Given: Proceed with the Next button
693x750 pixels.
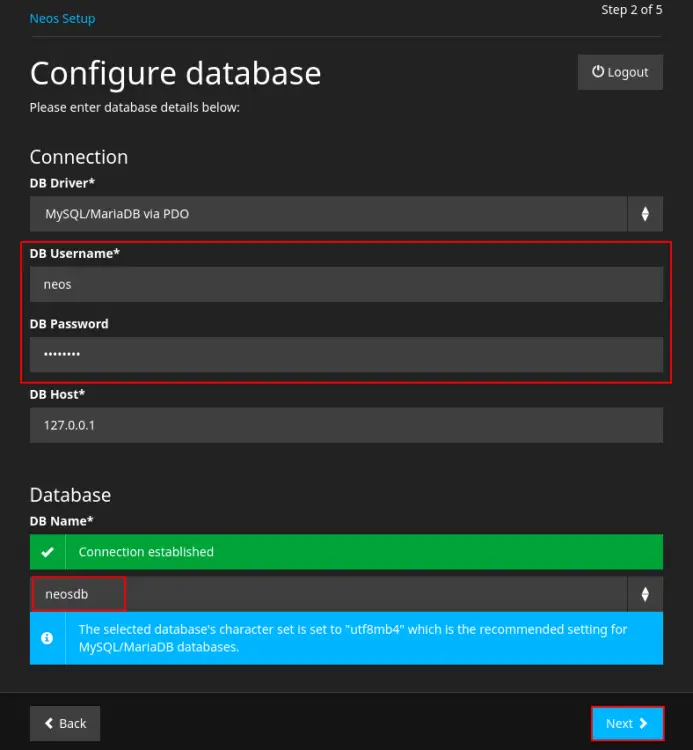Looking at the screenshot, I should click(626, 723).
